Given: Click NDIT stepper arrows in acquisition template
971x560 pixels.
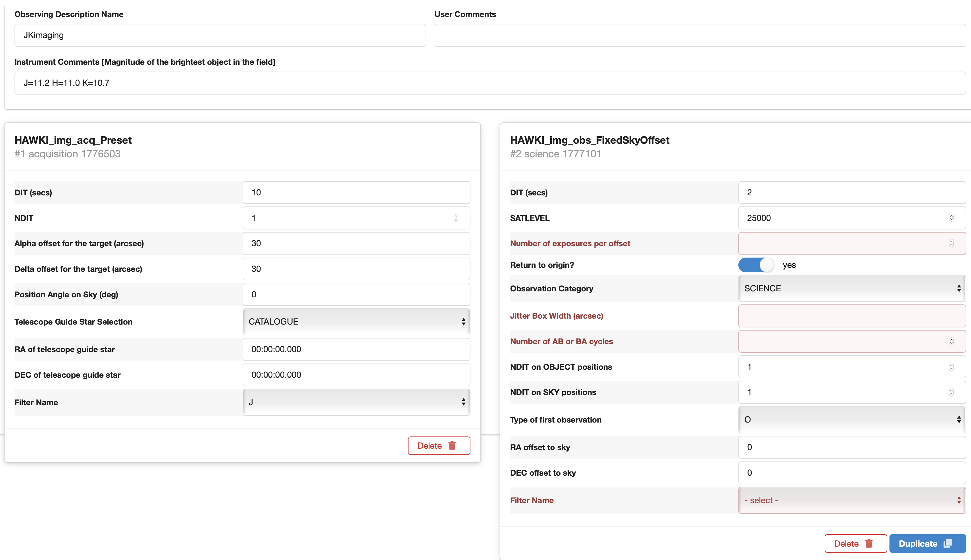Looking at the screenshot, I should [455, 218].
